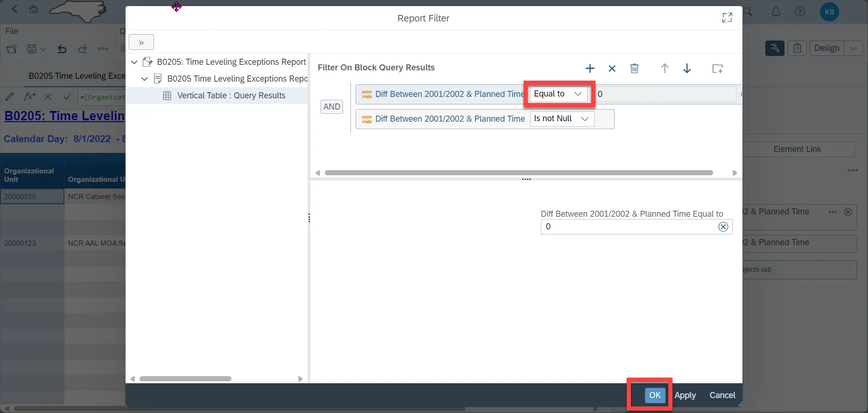Switch to the Element Link tab
This screenshot has width=868, height=413.
tap(797, 149)
